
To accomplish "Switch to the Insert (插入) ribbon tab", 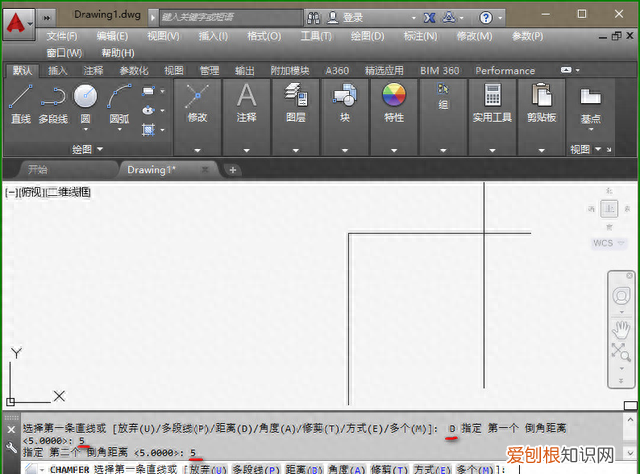I will coord(58,71).
